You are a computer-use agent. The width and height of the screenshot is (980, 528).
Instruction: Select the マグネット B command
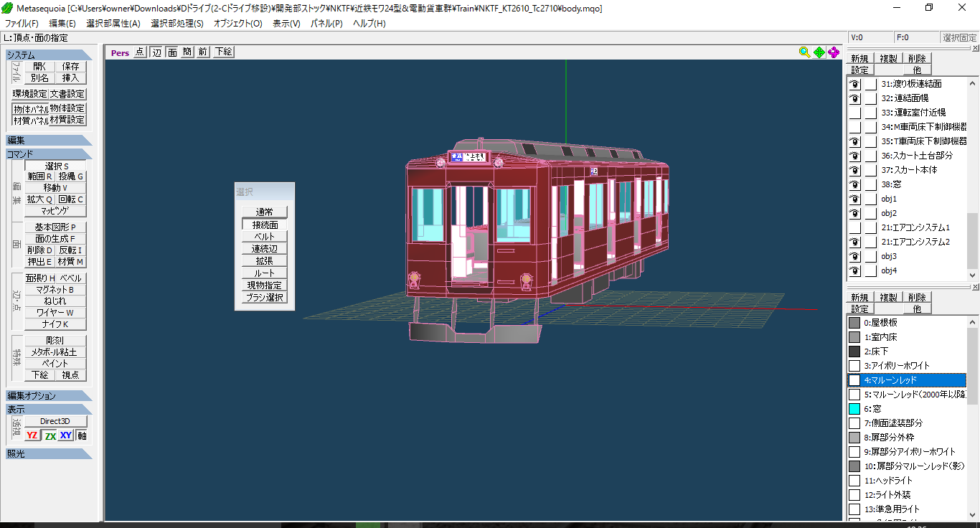[55, 290]
